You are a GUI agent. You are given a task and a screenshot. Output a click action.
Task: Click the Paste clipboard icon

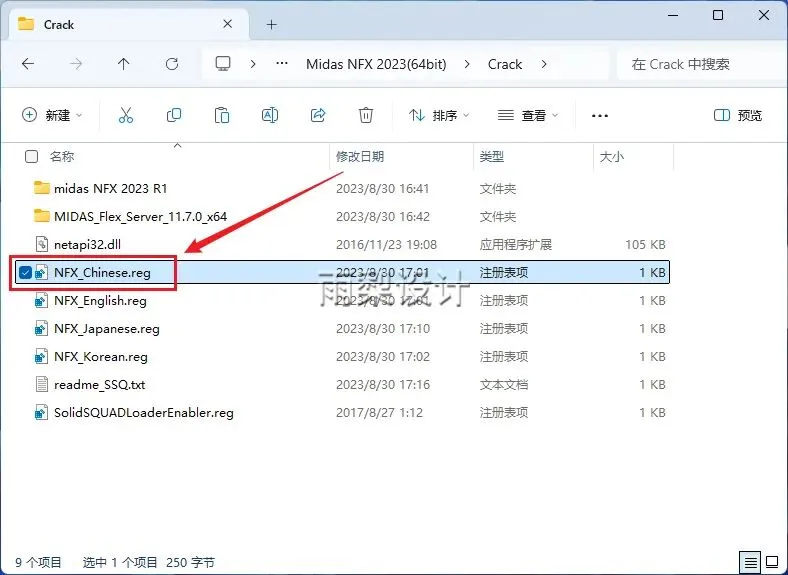(x=222, y=115)
